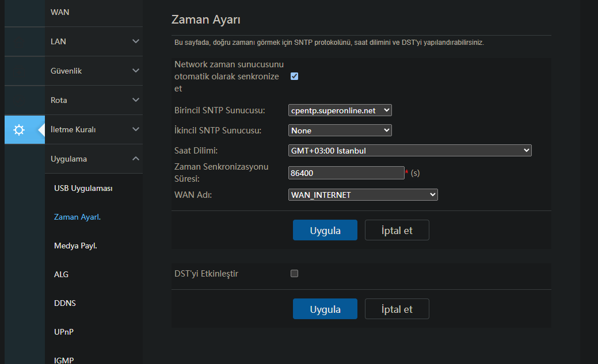Open the DDNS submenu item

65,303
